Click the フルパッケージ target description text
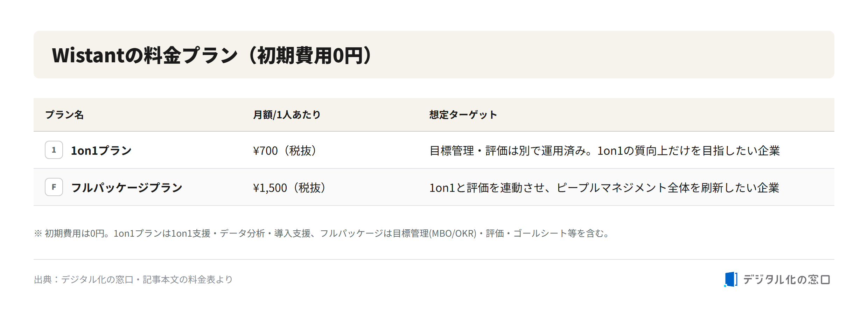Viewport: 868px width, 320px height. (604, 188)
